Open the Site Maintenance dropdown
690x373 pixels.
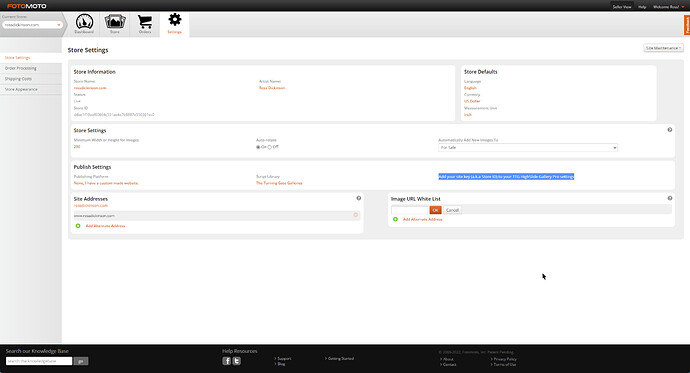[663, 48]
